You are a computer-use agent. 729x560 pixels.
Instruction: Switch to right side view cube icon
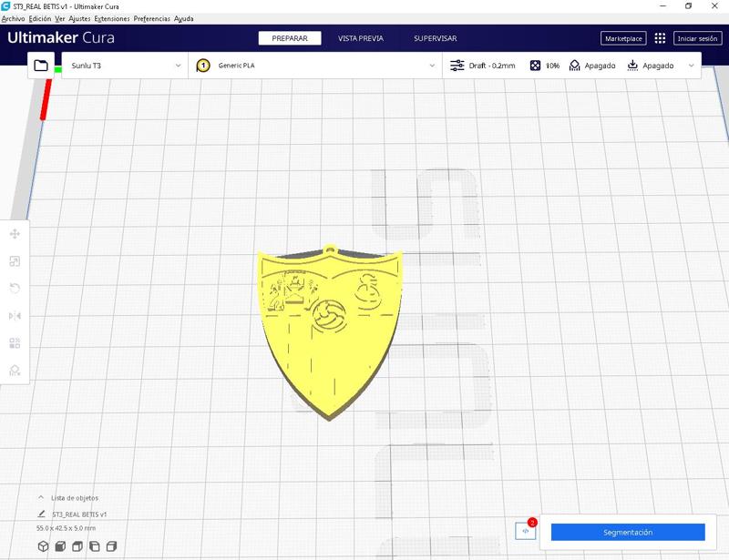(x=111, y=546)
